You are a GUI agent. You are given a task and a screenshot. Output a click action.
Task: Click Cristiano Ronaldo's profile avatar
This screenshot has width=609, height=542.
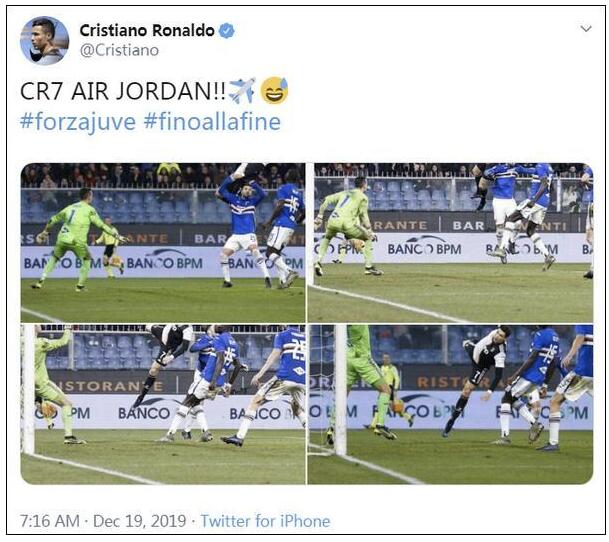click(44, 40)
